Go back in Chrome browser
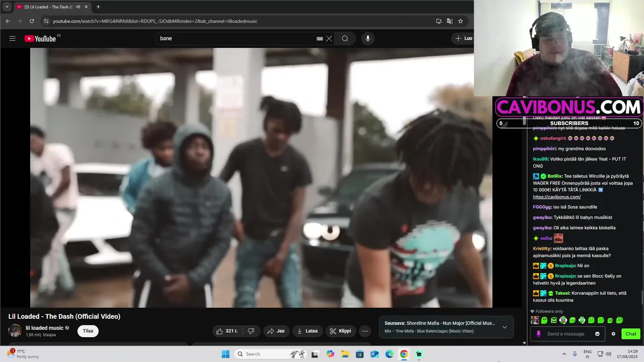Image resolution: width=644 pixels, height=362 pixels. pyautogui.click(x=8, y=21)
